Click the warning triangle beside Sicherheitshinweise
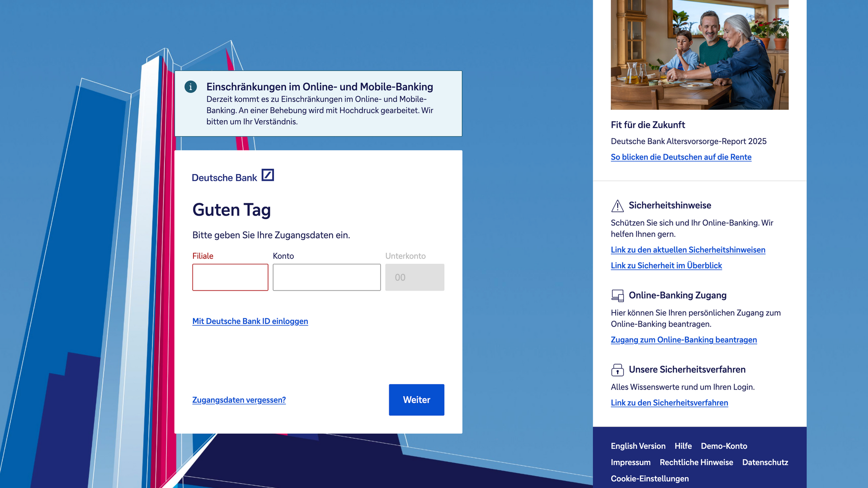Viewport: 868px width, 488px height. (617, 206)
